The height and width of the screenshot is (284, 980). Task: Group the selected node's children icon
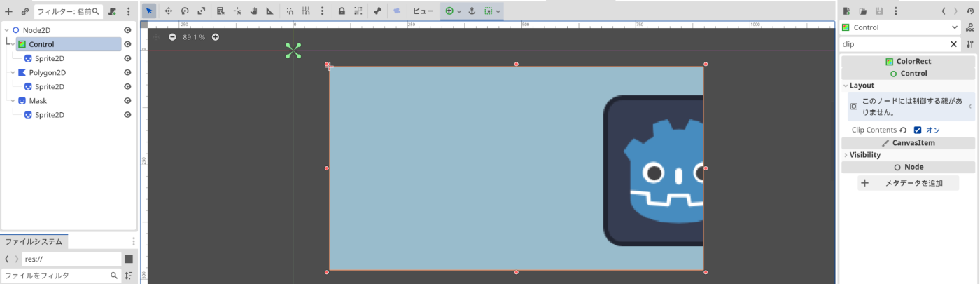pyautogui.click(x=358, y=11)
